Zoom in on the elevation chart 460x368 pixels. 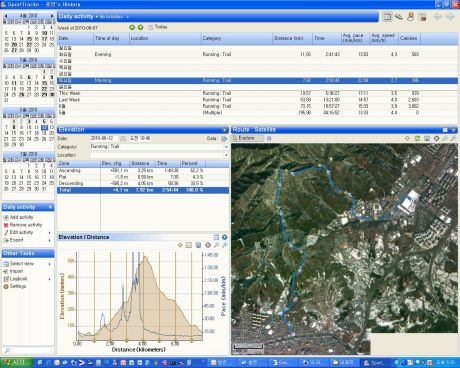216,245
